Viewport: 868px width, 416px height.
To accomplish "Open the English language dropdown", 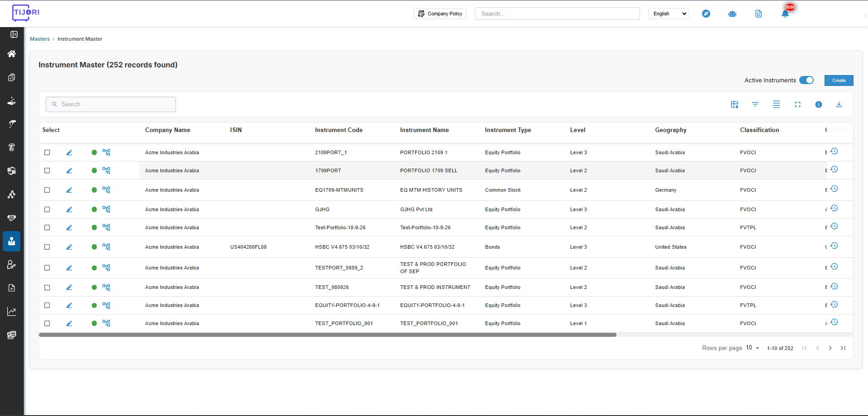I will pos(668,14).
